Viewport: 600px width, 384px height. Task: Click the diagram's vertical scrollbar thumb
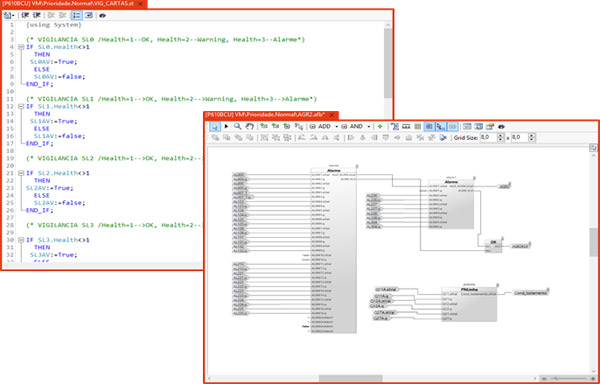(x=593, y=242)
